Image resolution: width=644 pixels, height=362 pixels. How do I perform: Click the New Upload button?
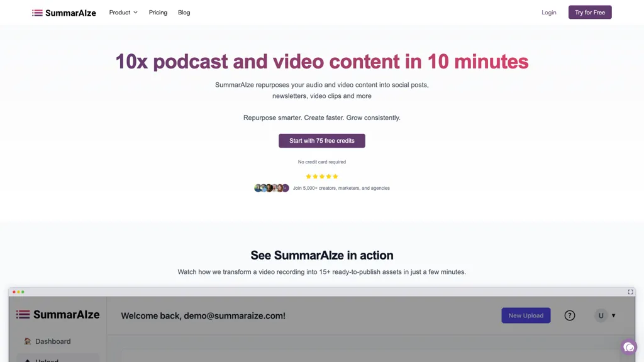point(526,315)
